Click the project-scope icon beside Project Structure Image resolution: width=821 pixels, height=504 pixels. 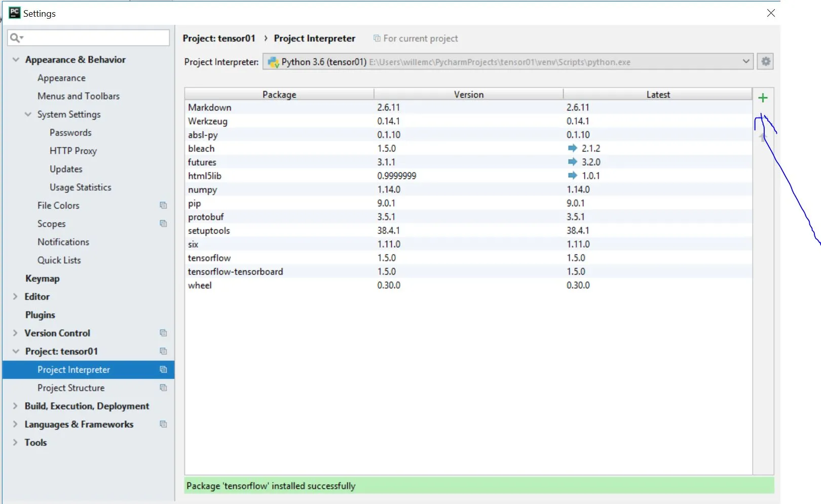[163, 387]
